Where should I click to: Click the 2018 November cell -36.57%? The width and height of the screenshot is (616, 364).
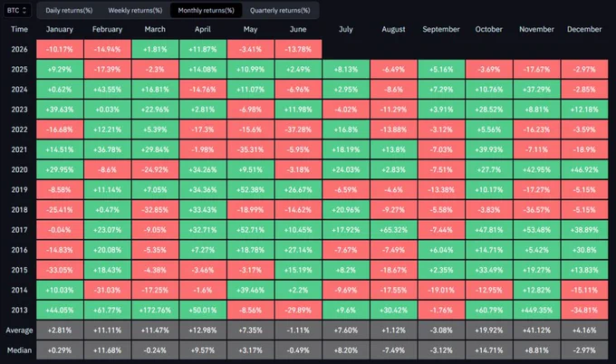click(x=536, y=210)
